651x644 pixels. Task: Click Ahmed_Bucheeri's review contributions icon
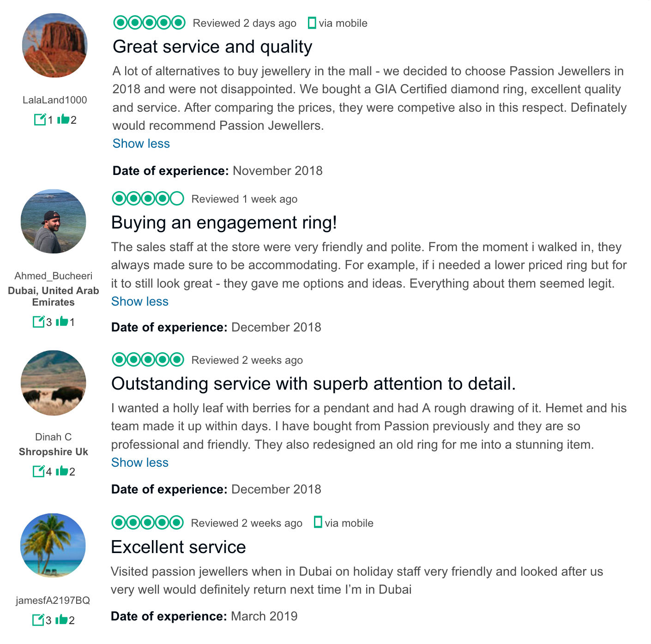[38, 321]
